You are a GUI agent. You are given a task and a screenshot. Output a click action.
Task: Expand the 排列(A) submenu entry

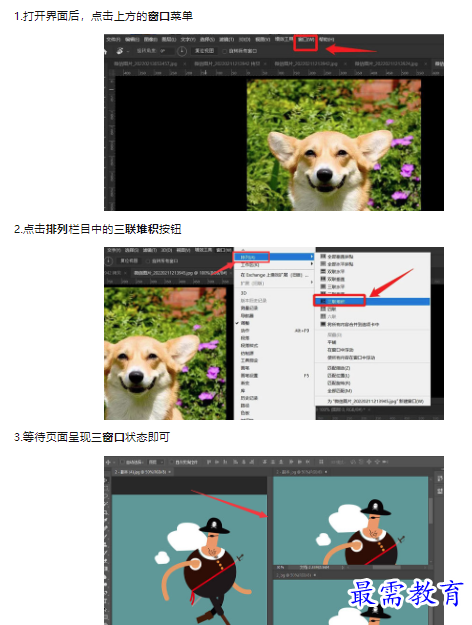(274, 257)
